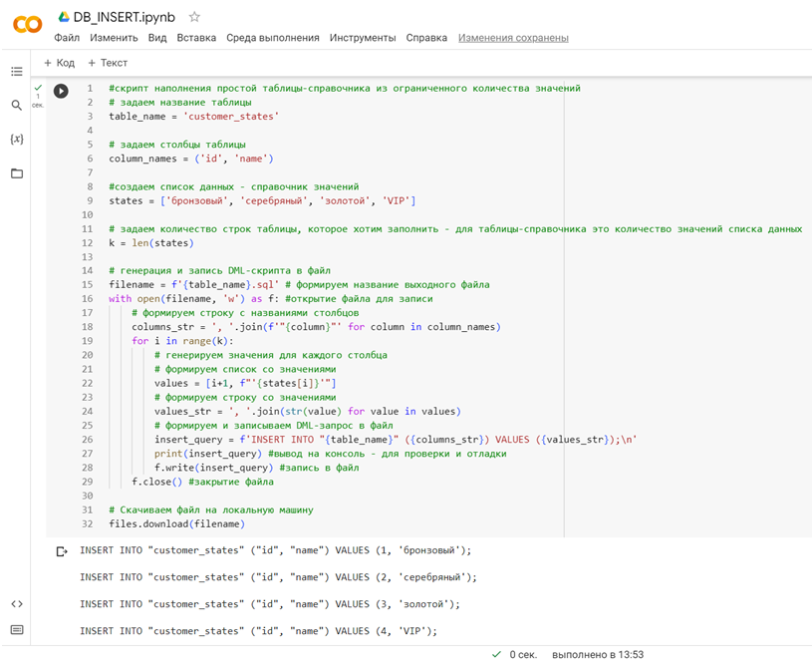Click the Colab logo icon
The width and height of the screenshot is (812, 665).
coord(28,24)
